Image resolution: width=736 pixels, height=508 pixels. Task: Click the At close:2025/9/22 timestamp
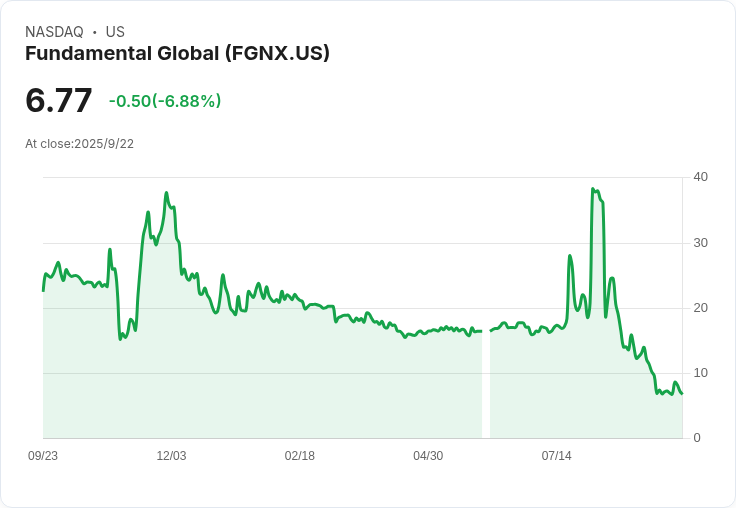point(79,144)
